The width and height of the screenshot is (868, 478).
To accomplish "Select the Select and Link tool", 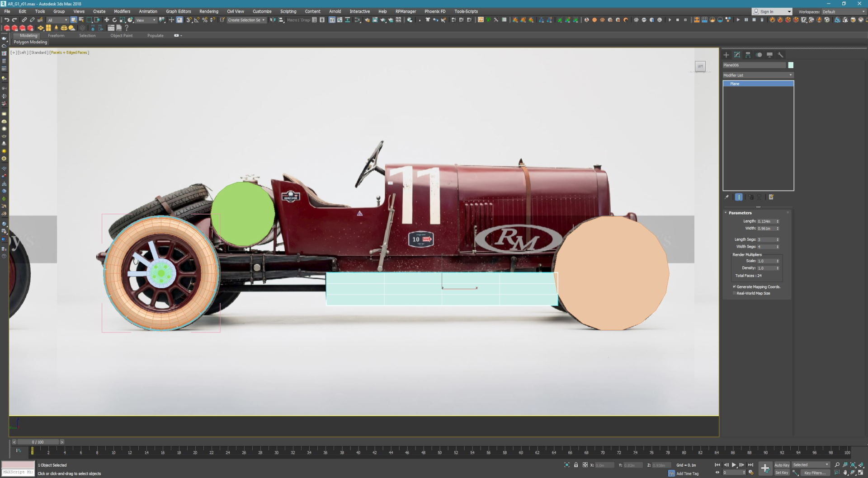I will point(24,20).
